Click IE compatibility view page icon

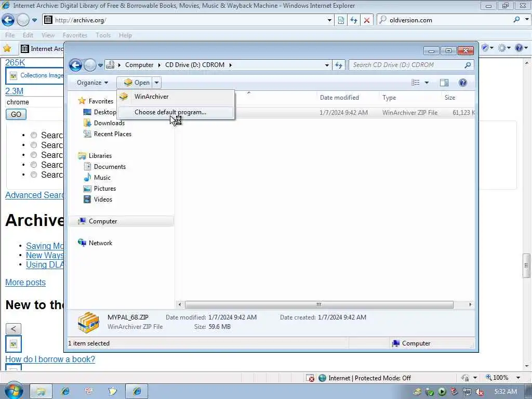(341, 20)
